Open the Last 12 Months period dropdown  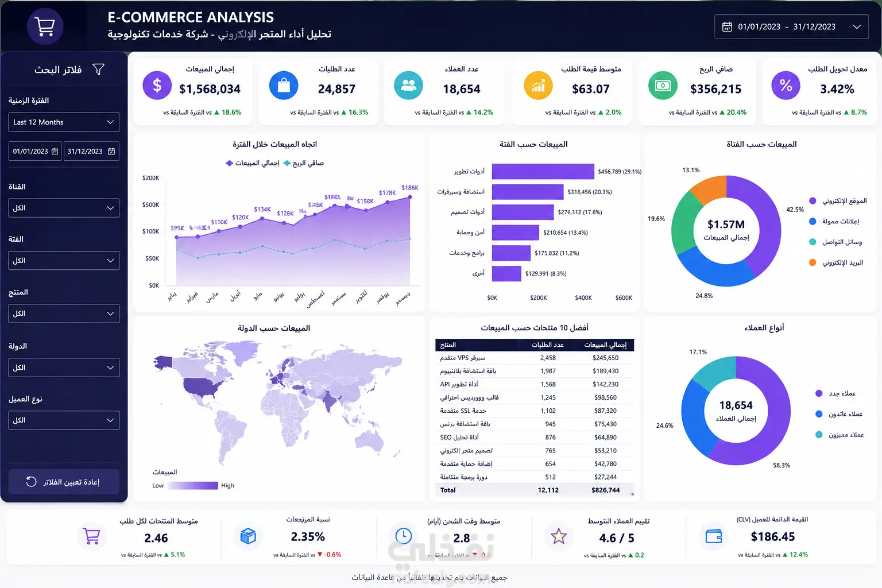[x=64, y=122]
